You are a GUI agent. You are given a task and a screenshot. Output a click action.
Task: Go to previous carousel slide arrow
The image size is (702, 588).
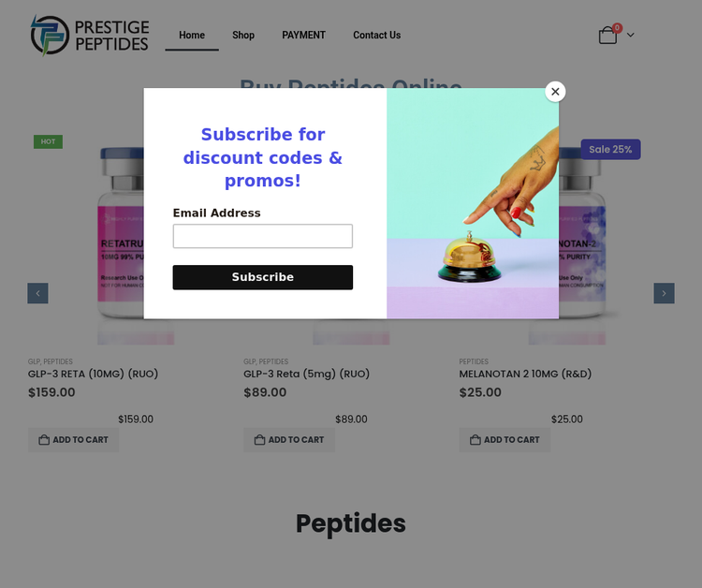tap(37, 293)
